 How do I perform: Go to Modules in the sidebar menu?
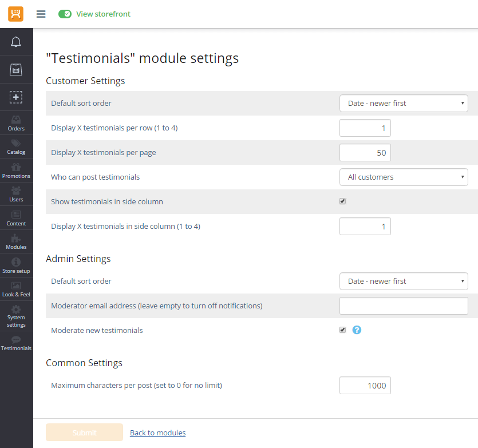(x=16, y=242)
